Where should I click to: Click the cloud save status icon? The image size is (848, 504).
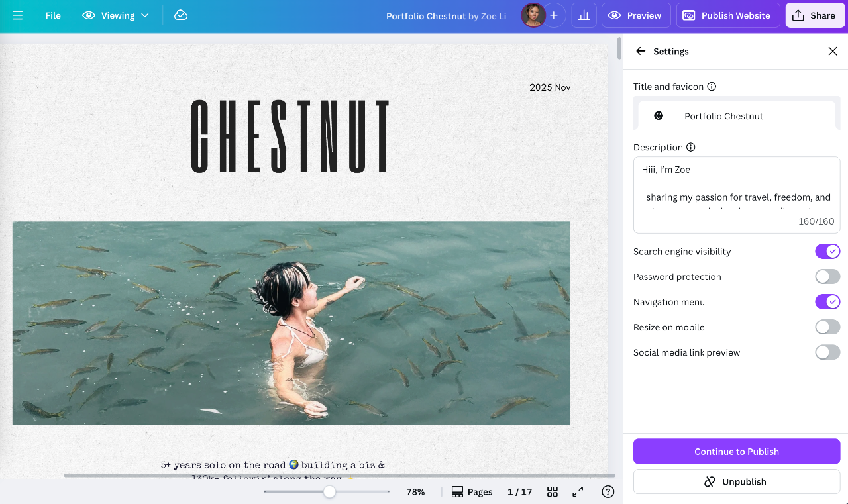(181, 15)
